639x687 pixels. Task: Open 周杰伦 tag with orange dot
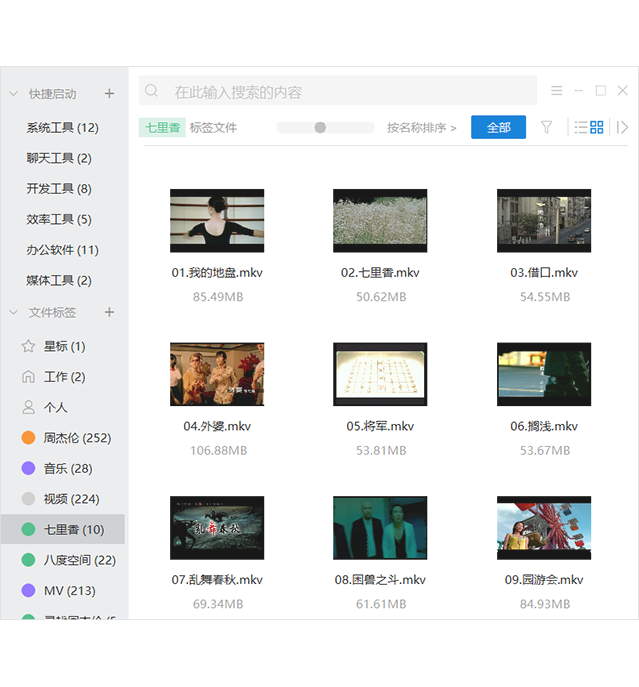click(76, 438)
